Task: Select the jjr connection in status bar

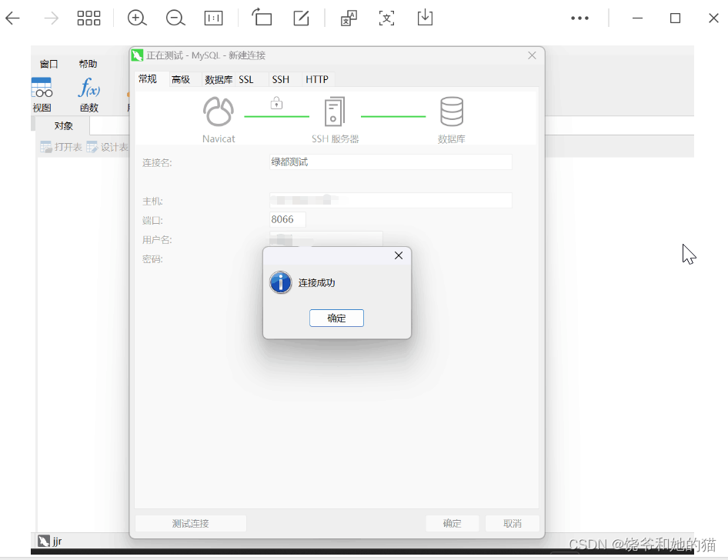Action: (x=50, y=541)
